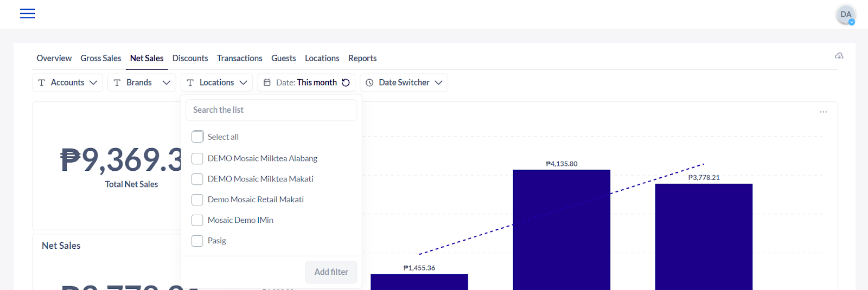The width and height of the screenshot is (868, 290).
Task: Go to the Transactions tab
Action: 239,58
